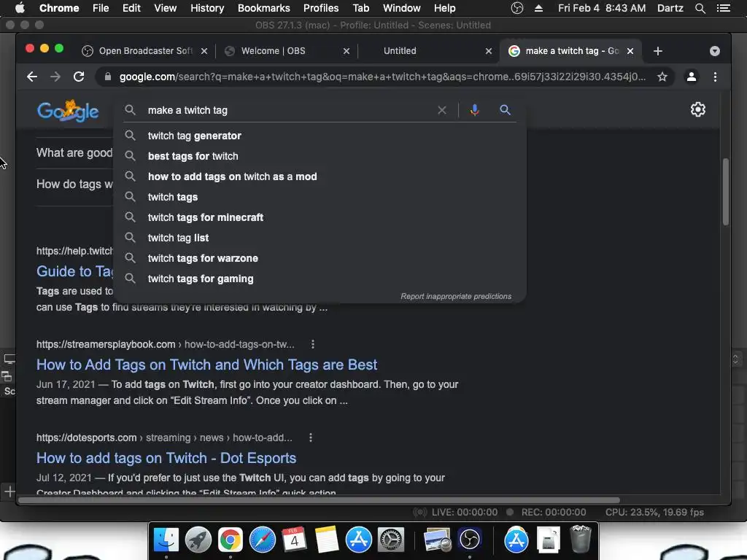Open the Bookmarks menu
The width and height of the screenshot is (747, 560).
264,8
